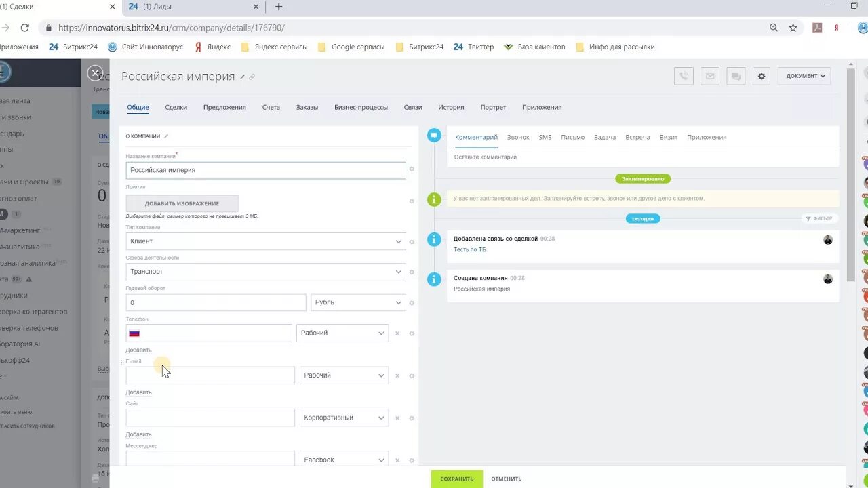The height and width of the screenshot is (488, 868).
Task: Switch to the Счета tab
Action: (271, 107)
